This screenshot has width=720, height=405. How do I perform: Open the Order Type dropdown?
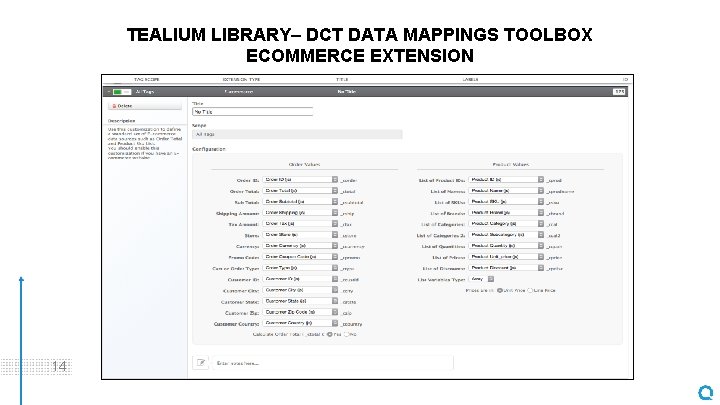pyautogui.click(x=300, y=268)
